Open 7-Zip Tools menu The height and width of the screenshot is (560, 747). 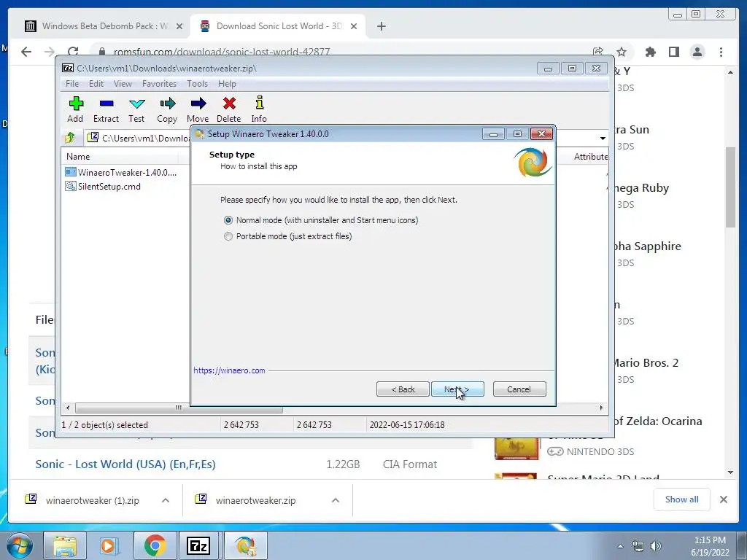197,84
